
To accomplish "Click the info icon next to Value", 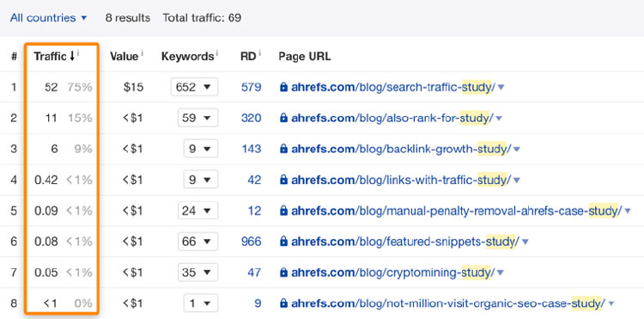I will 142,53.
